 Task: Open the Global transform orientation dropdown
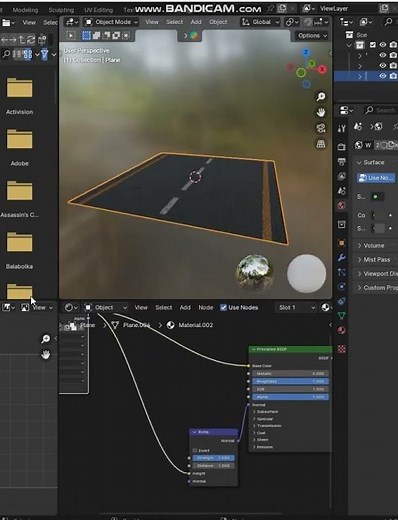tap(260, 22)
